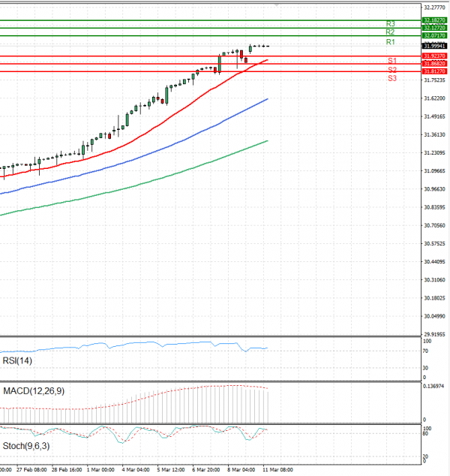Click the S2 support level label

tap(392, 69)
